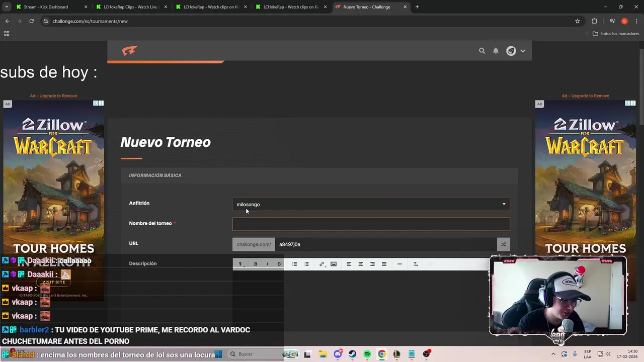The height and width of the screenshot is (362, 644).
Task: Insert an image in description
Action: pos(334,264)
